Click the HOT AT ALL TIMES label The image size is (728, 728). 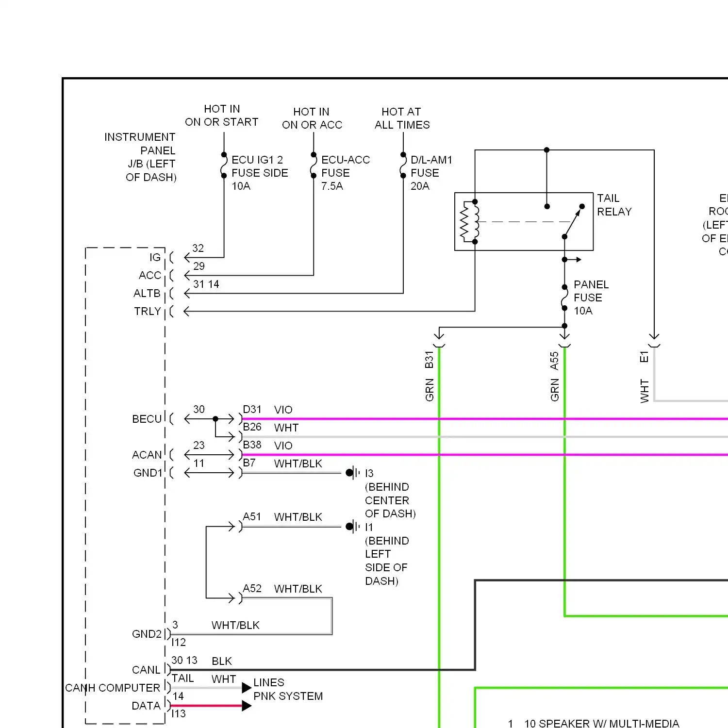click(x=402, y=118)
